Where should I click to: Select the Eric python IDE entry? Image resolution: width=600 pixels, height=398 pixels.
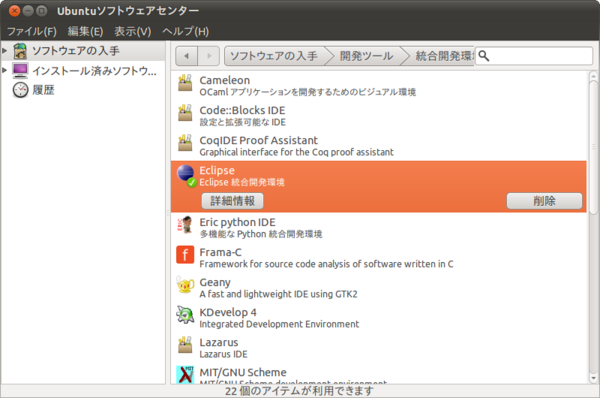378,228
